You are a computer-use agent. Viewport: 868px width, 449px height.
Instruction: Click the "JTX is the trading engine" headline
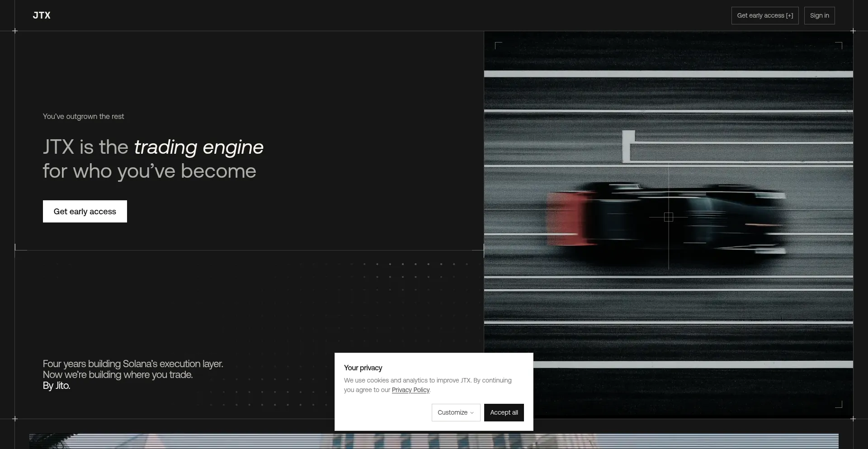click(153, 147)
